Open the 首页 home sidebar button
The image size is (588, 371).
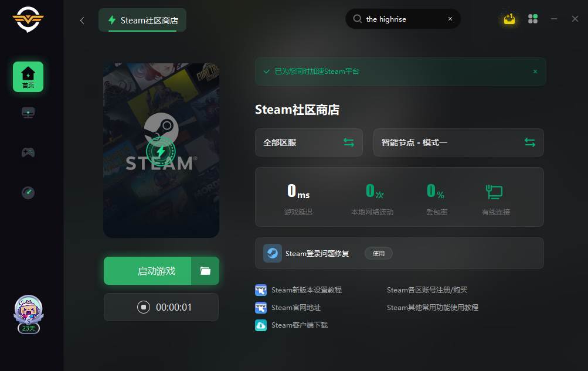click(x=28, y=77)
